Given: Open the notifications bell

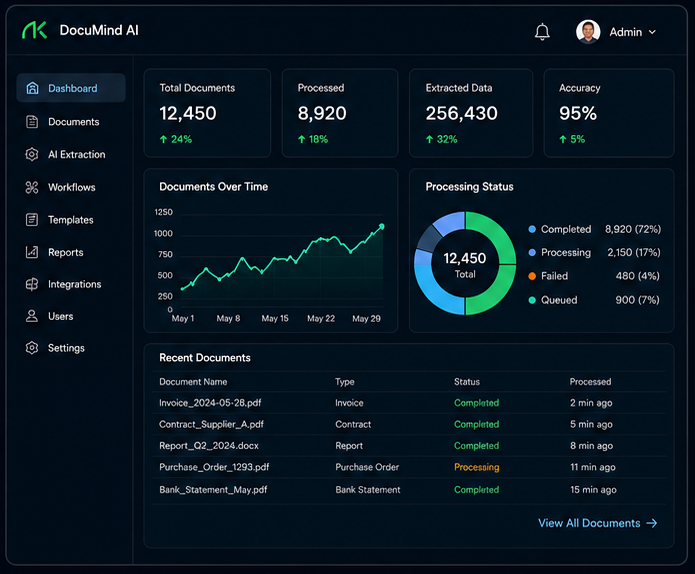Looking at the screenshot, I should (x=542, y=32).
